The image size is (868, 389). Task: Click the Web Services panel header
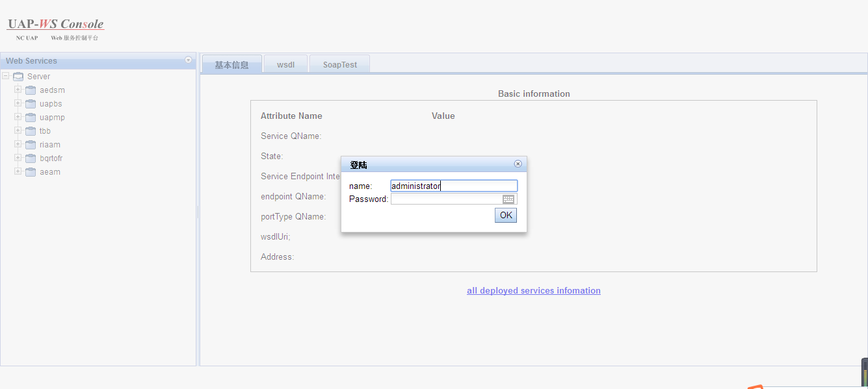(x=98, y=60)
